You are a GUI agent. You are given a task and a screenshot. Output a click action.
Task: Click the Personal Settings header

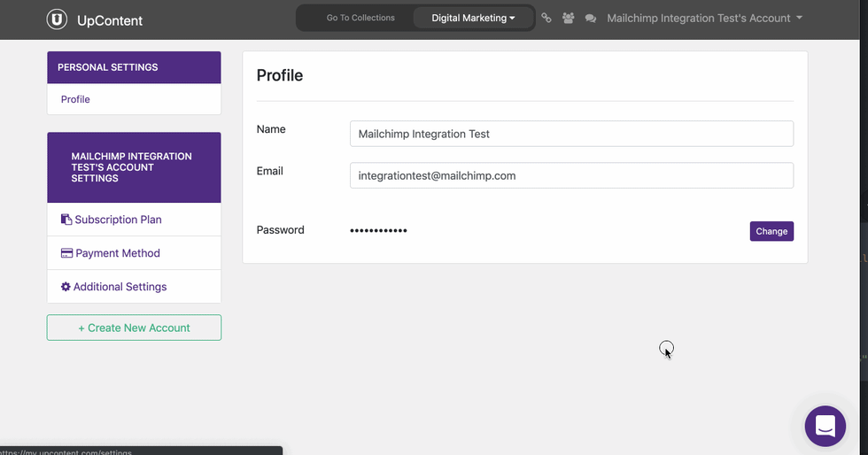pyautogui.click(x=134, y=67)
